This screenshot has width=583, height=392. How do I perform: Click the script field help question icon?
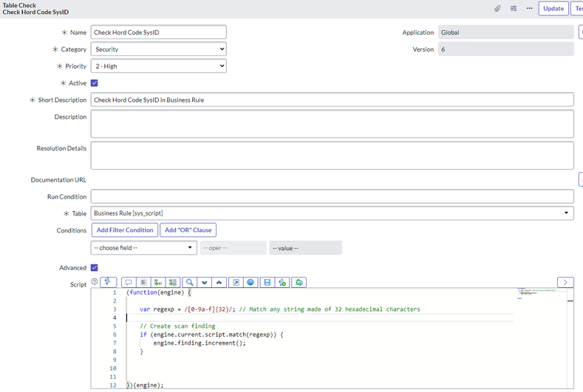coord(95,282)
